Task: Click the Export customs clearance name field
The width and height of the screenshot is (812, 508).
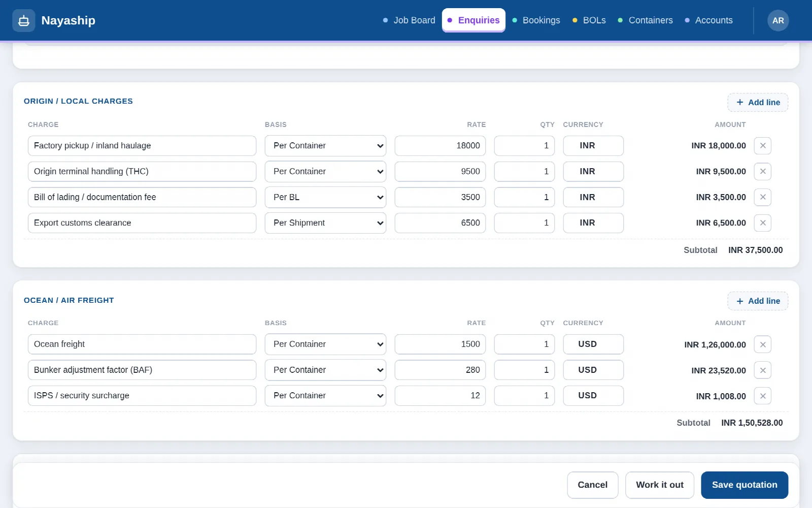Action: (x=142, y=223)
